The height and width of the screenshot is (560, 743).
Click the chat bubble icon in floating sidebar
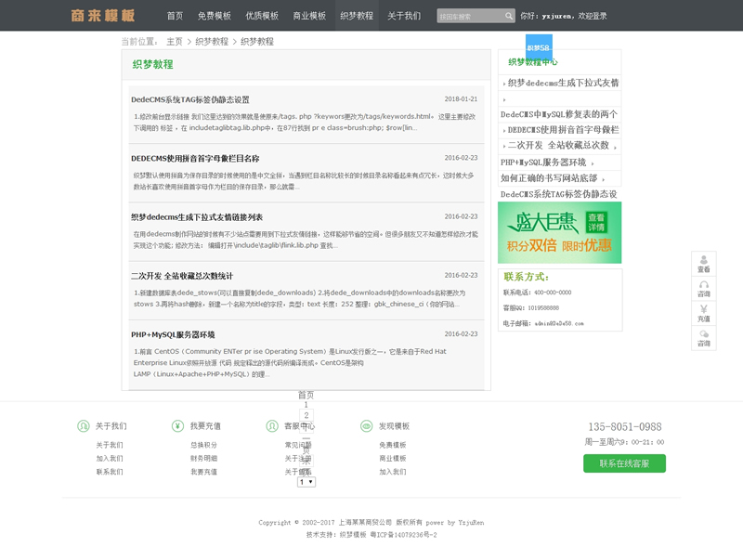[x=704, y=334]
